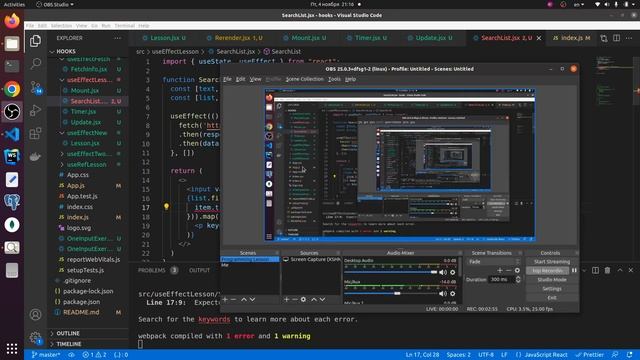This screenshot has height=360, width=640.
Task: Open the OBS Tools menu
Action: point(334,79)
